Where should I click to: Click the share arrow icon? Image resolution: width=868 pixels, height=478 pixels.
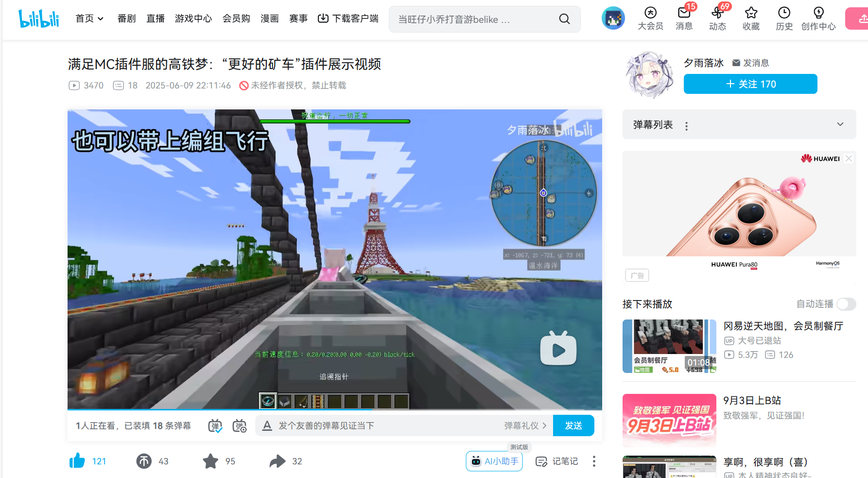278,461
